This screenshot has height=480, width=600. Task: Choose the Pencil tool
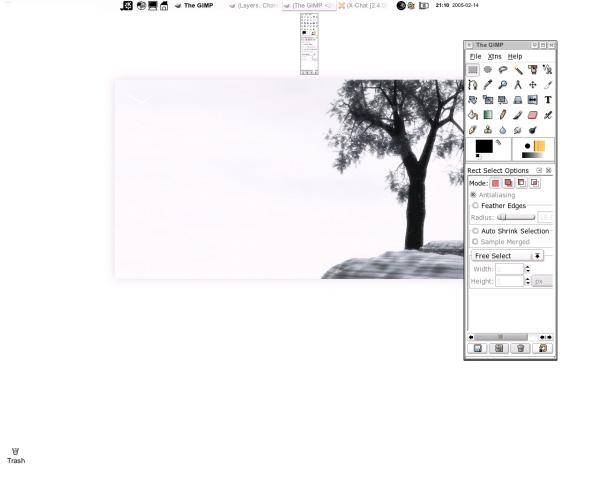[x=503, y=115]
